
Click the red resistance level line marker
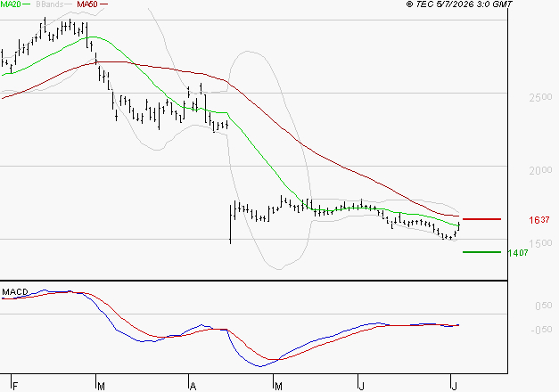pyautogui.click(x=481, y=219)
